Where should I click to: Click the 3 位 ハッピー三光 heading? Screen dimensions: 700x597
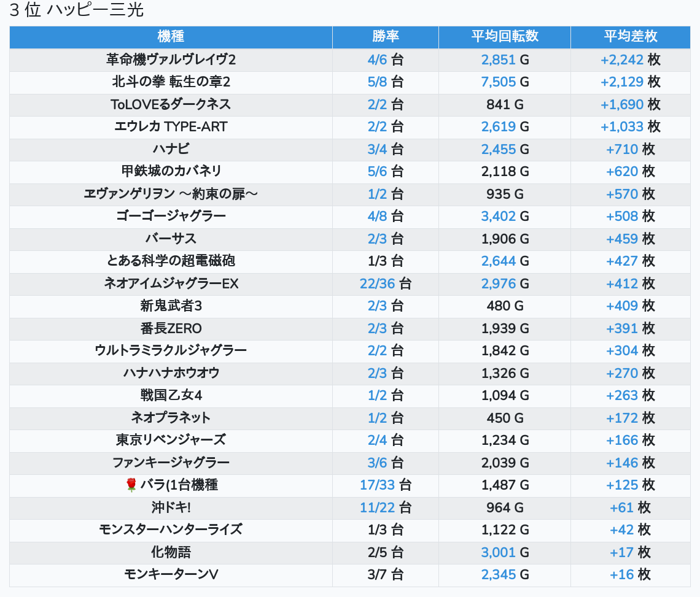(x=77, y=10)
